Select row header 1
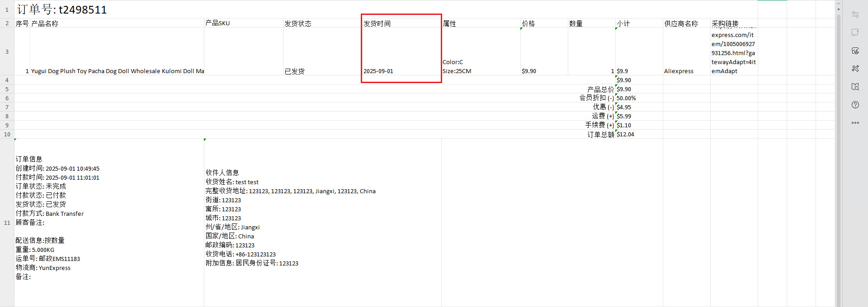This screenshot has height=307, width=868. point(7,9)
